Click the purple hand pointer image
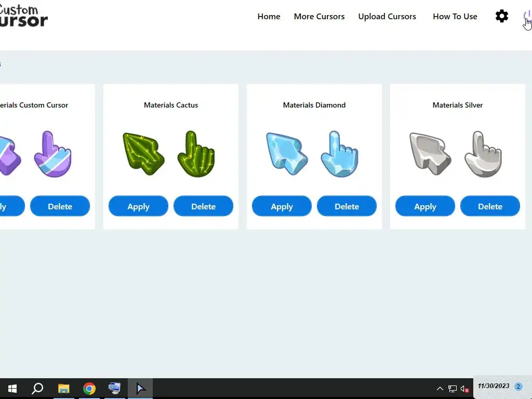This screenshot has height=399, width=532. [52, 154]
